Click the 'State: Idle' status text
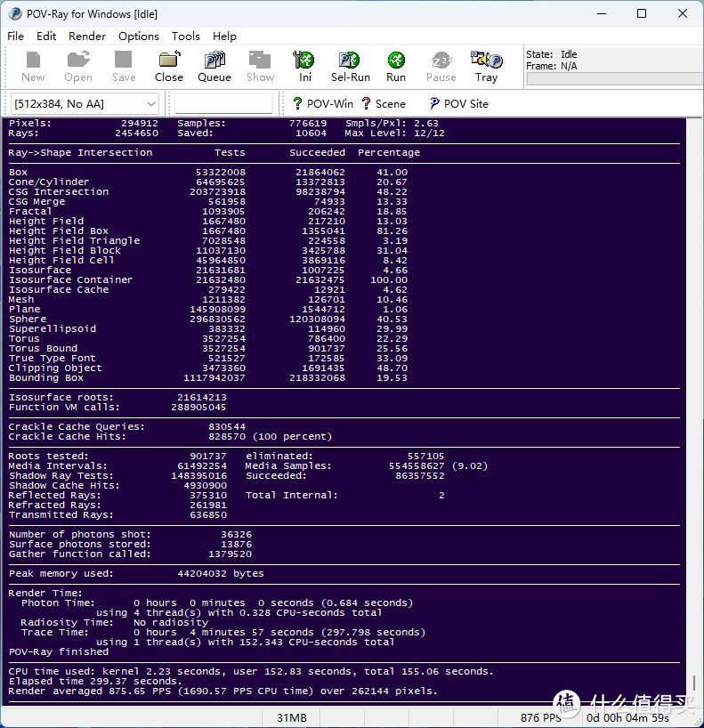 [551, 54]
